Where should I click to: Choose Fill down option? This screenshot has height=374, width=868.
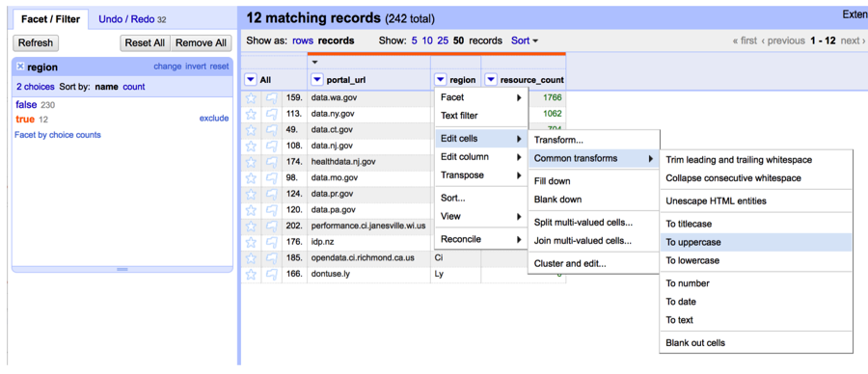pyautogui.click(x=593, y=181)
